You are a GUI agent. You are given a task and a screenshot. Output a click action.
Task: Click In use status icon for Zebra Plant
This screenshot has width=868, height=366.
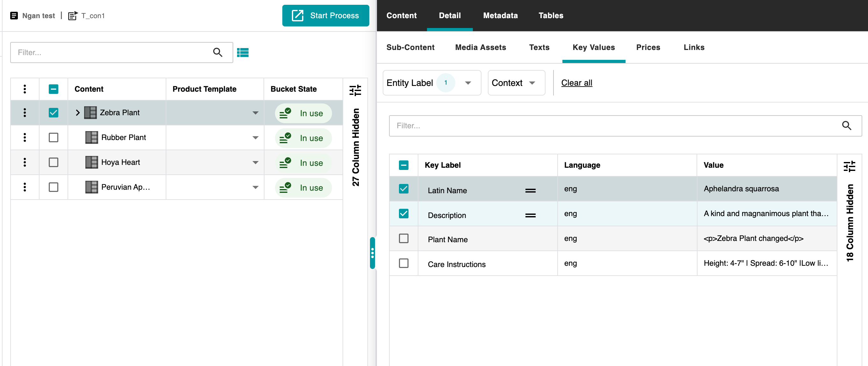(285, 113)
